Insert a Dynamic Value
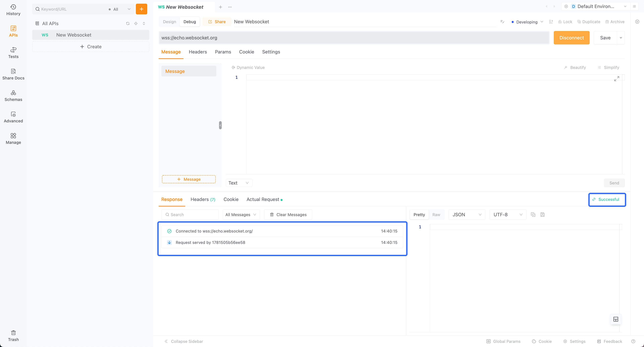The width and height of the screenshot is (644, 347). (x=248, y=67)
